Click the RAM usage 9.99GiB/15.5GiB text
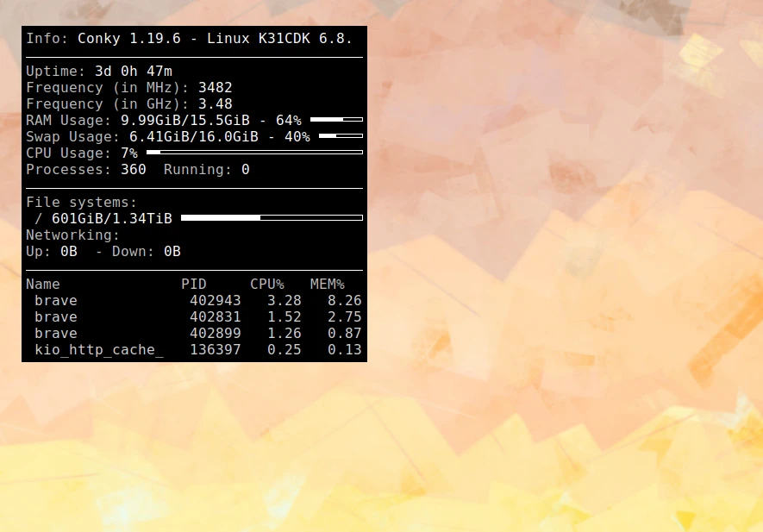The image size is (763, 532). 185,121
